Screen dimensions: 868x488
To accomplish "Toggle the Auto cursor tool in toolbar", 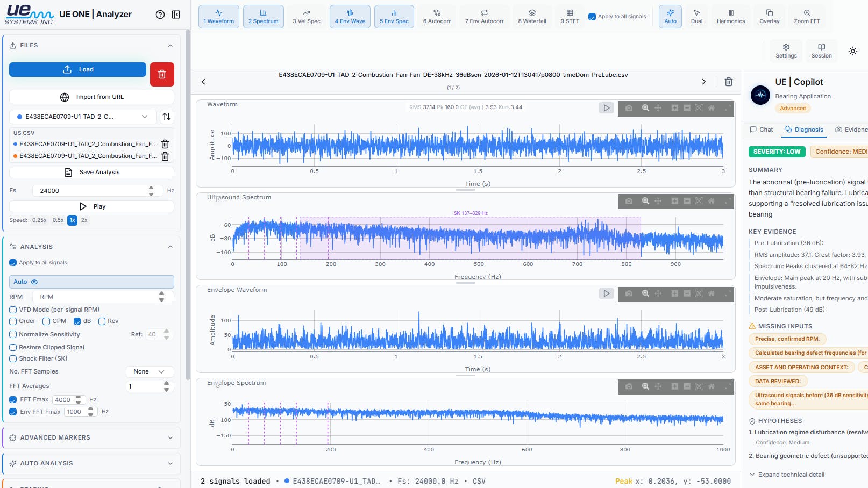I will pos(670,17).
